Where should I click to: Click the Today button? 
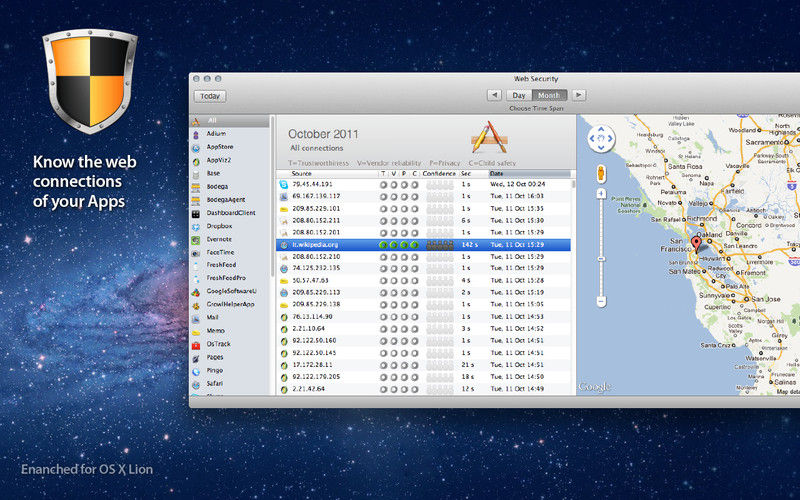click(210, 96)
